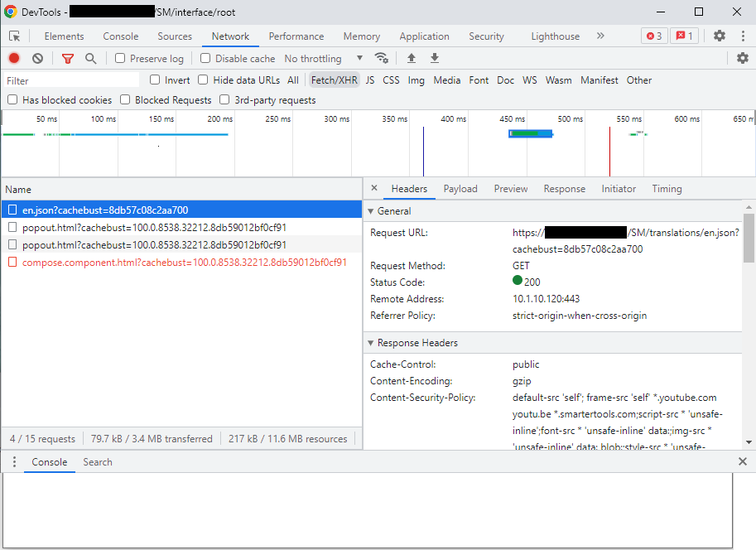This screenshot has width=756, height=550.
Task: Filter requests by JS type
Action: (370, 80)
